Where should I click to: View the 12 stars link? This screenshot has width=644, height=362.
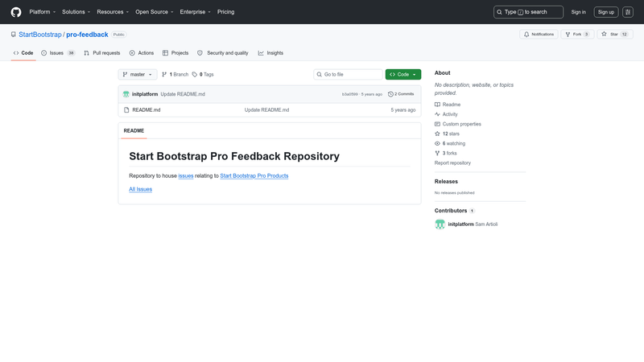click(448, 134)
